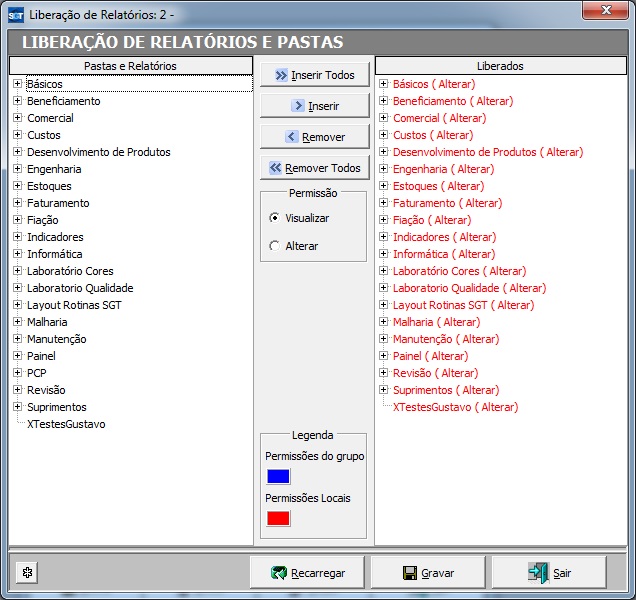Select Beneficiamento (Alterar) in Liberados
The image size is (636, 600).
[453, 101]
